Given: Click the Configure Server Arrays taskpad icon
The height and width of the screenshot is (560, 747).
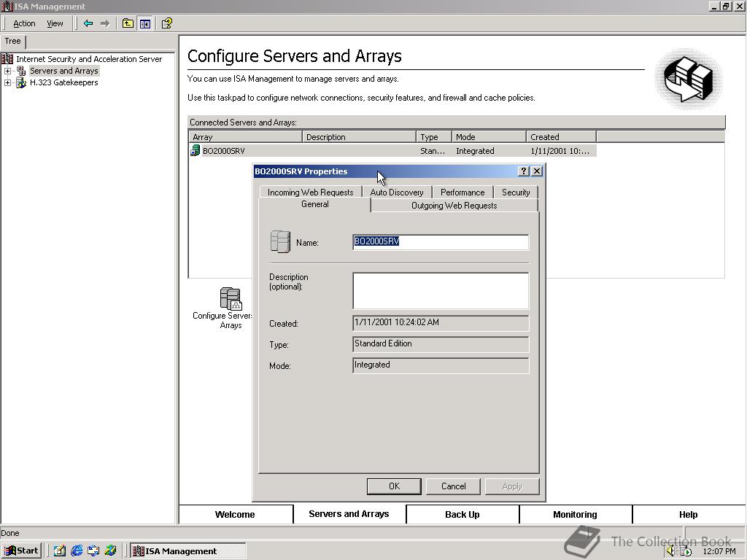Looking at the screenshot, I should [231, 298].
